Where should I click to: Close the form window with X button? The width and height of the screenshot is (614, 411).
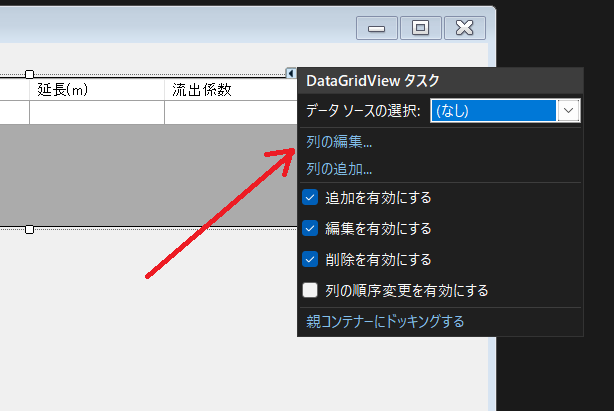(x=464, y=28)
